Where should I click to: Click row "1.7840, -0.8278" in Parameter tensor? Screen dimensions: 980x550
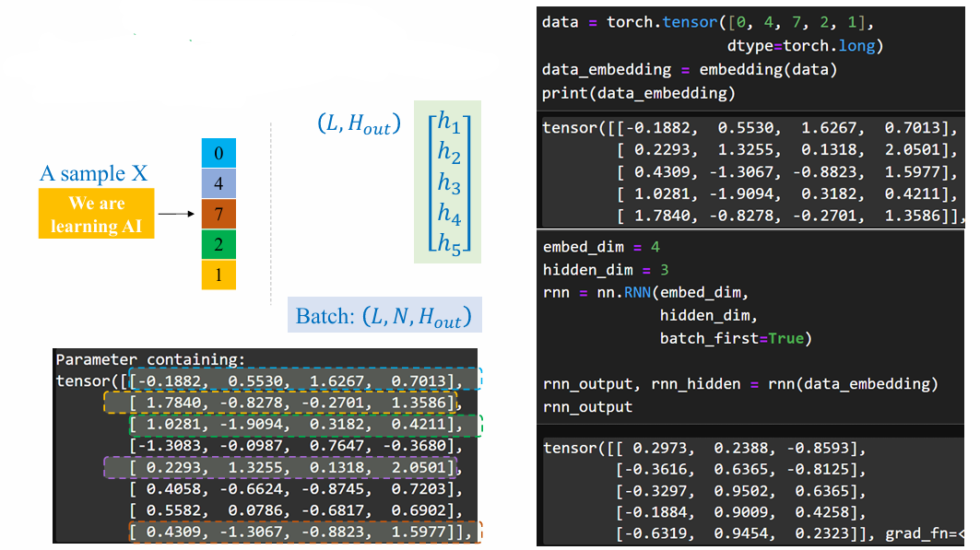[x=280, y=403]
